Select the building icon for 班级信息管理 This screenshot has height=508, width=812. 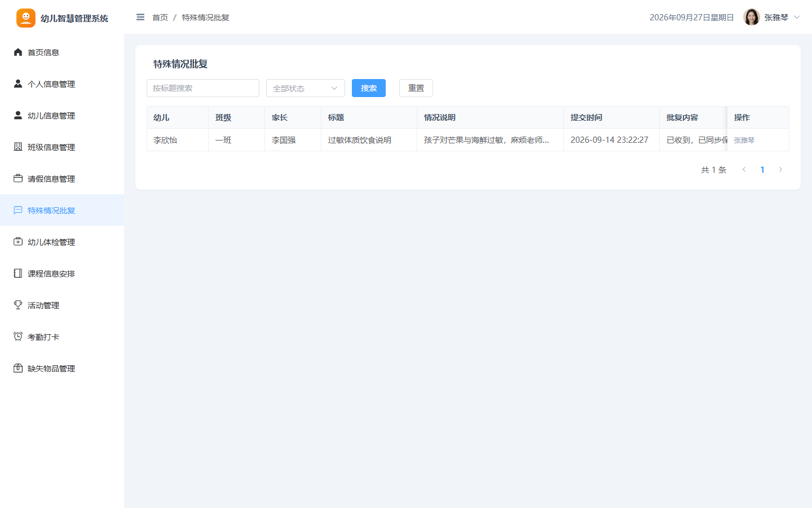point(18,147)
